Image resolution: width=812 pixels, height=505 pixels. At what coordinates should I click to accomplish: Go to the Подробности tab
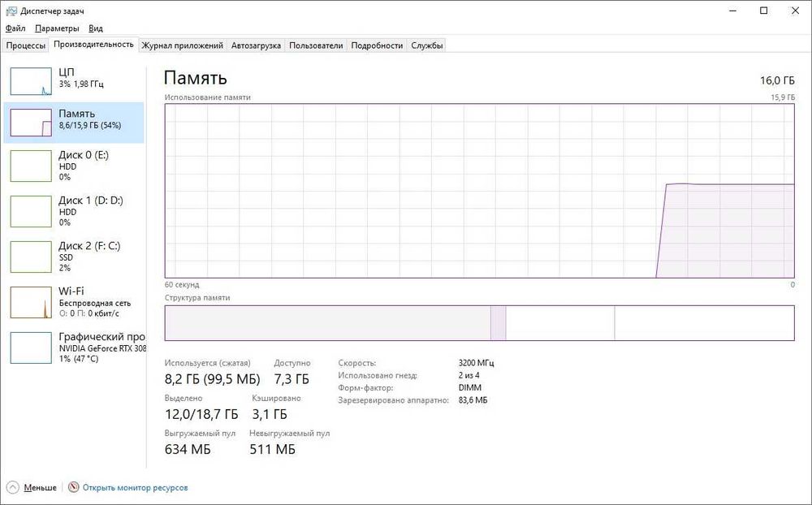point(377,45)
